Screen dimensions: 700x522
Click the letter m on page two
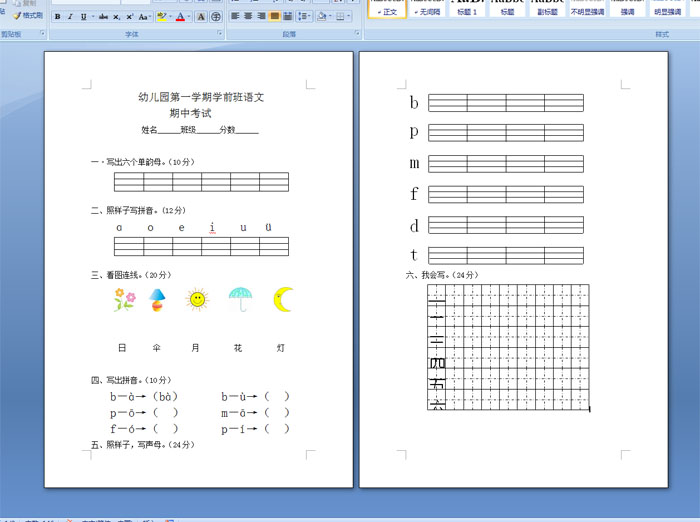(x=414, y=164)
